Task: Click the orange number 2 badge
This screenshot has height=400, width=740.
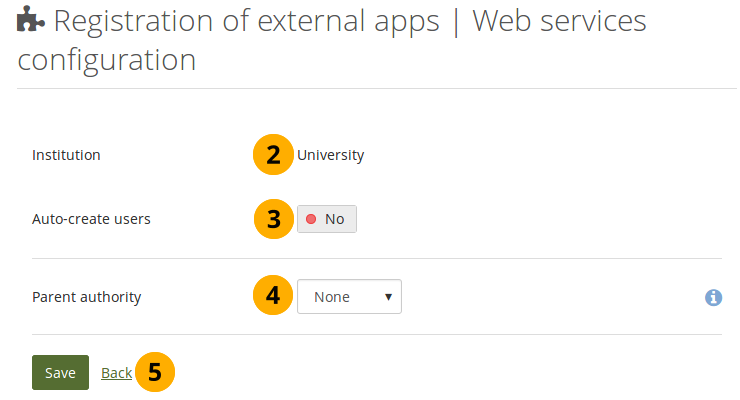Action: click(273, 155)
